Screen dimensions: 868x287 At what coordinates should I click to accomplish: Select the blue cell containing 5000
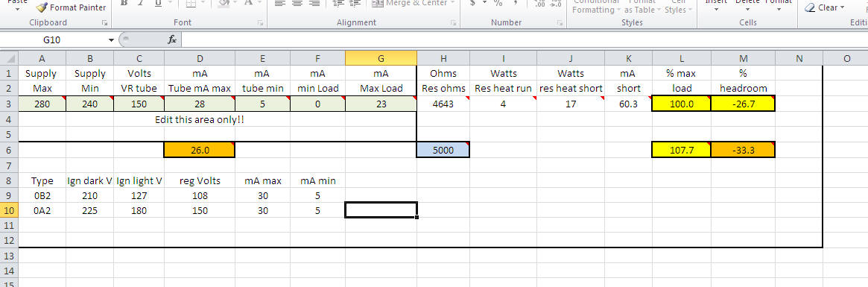point(443,150)
